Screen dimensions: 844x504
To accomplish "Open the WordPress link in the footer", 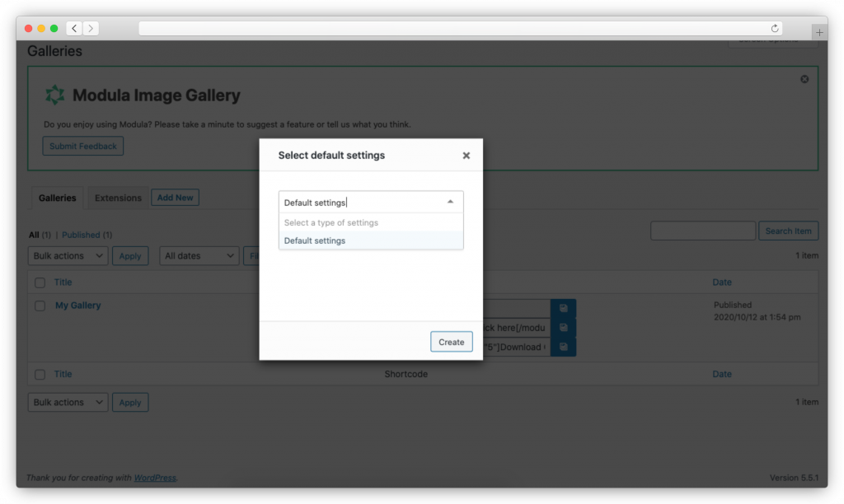I will 155,477.
